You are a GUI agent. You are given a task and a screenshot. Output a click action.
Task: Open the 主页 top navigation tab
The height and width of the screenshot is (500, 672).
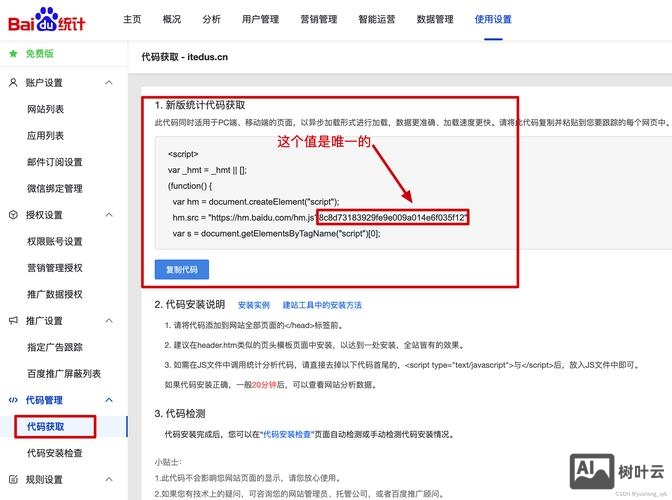click(x=132, y=19)
